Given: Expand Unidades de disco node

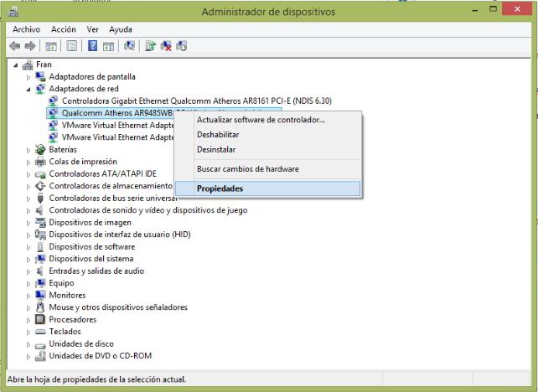Looking at the screenshot, I should (28, 344).
